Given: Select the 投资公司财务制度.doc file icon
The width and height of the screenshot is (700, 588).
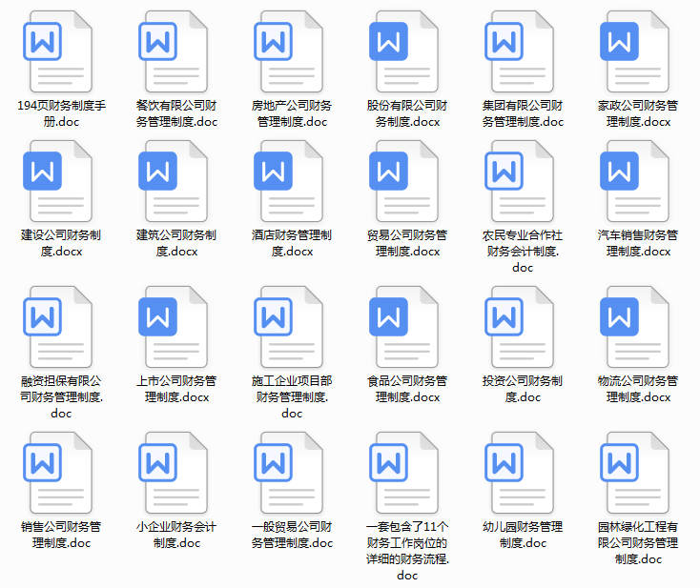Looking at the screenshot, I should click(519, 327).
